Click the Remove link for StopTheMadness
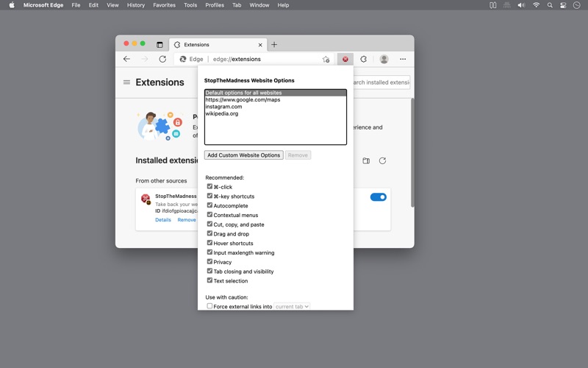The image size is (588, 368). [x=187, y=219]
